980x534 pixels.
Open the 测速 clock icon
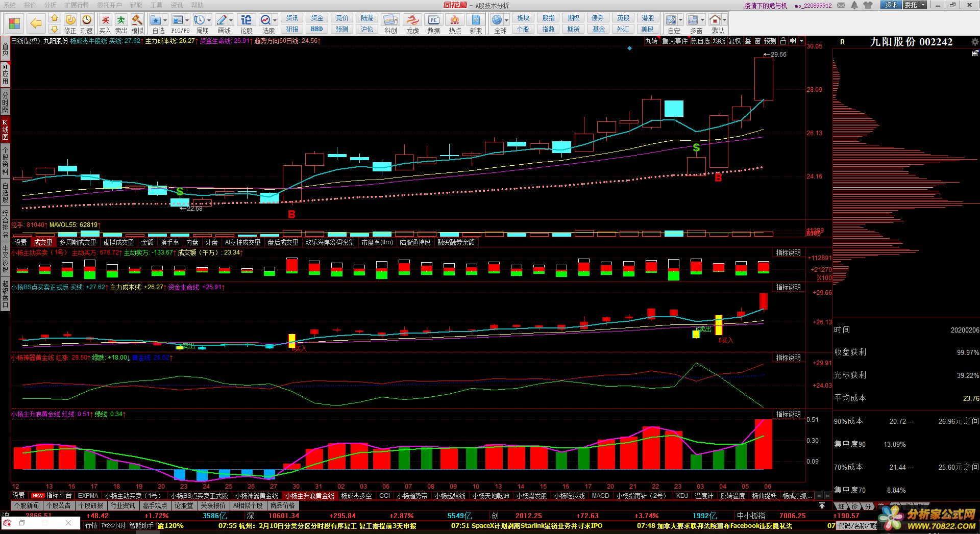(x=87, y=20)
